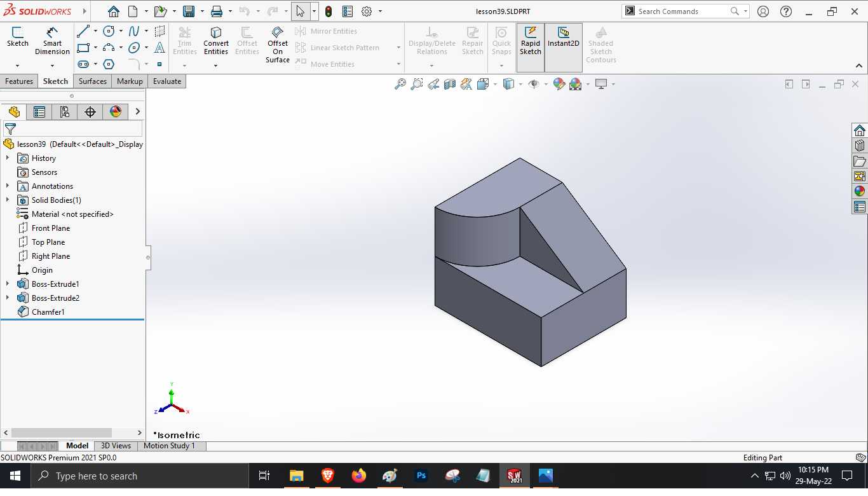Expand the Boss-Extrude1 feature
The width and height of the screenshot is (868, 496).
click(x=8, y=284)
